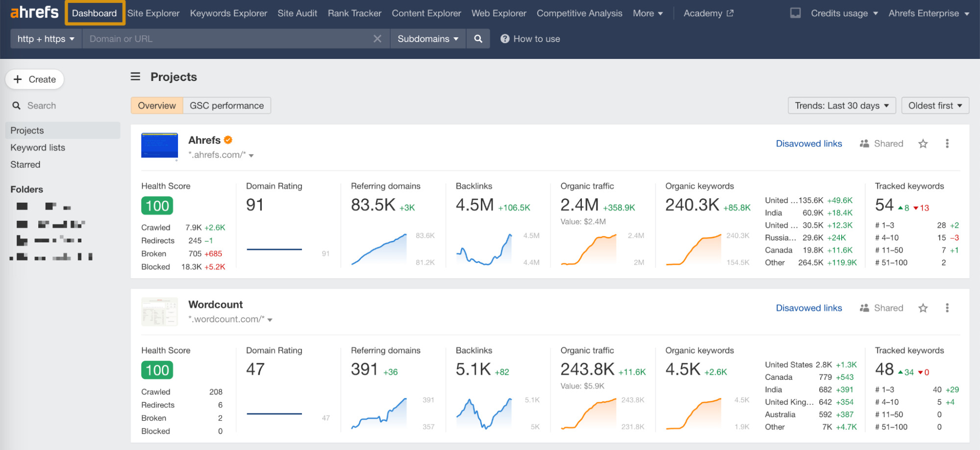Click the hamburger menu beside the Projects heading

(x=134, y=77)
